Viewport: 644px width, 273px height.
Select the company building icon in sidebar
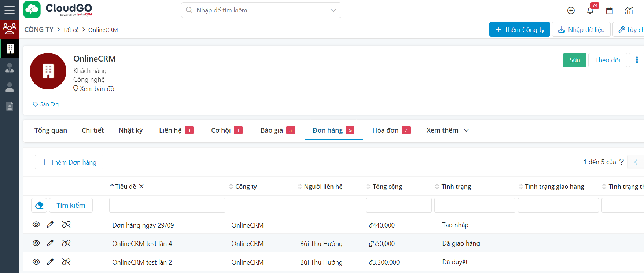[x=10, y=48]
